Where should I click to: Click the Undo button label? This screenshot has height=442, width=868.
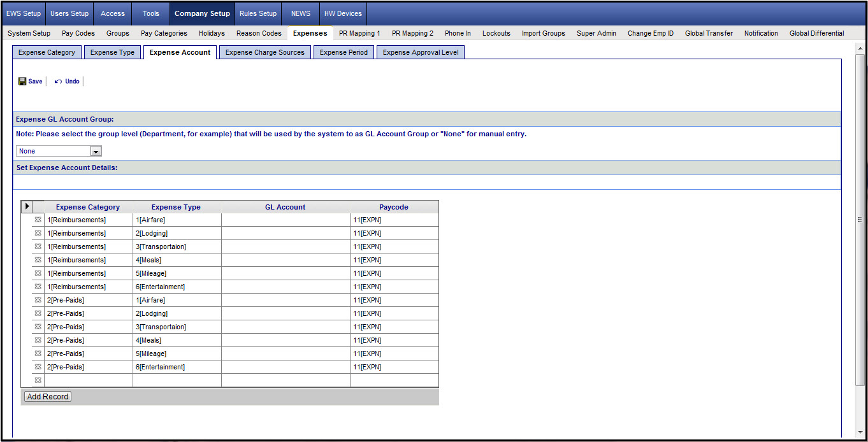pyautogui.click(x=72, y=82)
